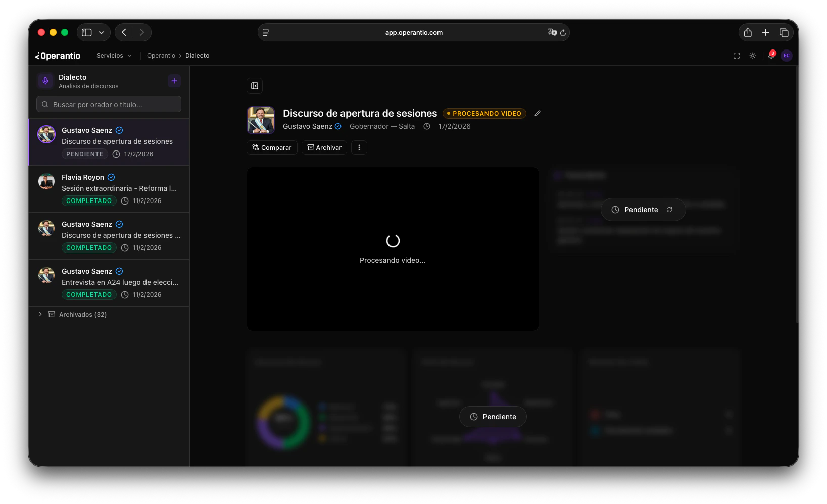
Task: Click the app.operantio.com address bar
Action: point(414,32)
